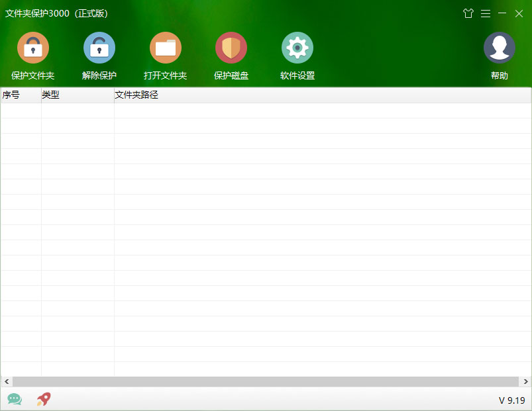
Task: Select the 解除保护 unlock icon
Action: [x=99, y=48]
